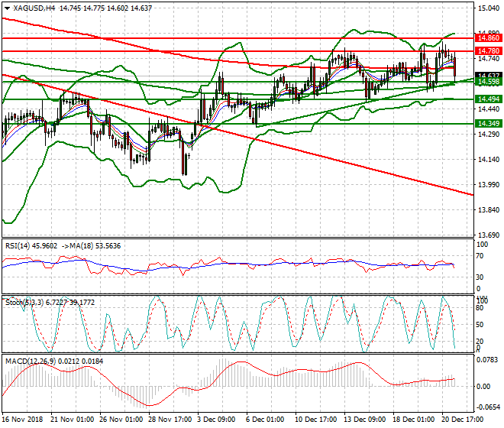Image resolution: width=504 pixels, height=428 pixels.
Task: Click the 20 Dec 17:00 time axis label
Action: 463,420
